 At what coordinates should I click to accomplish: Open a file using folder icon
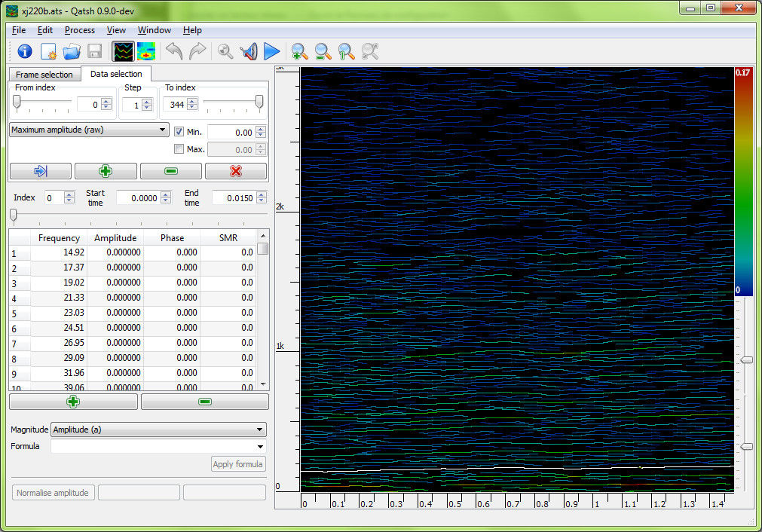[72, 51]
